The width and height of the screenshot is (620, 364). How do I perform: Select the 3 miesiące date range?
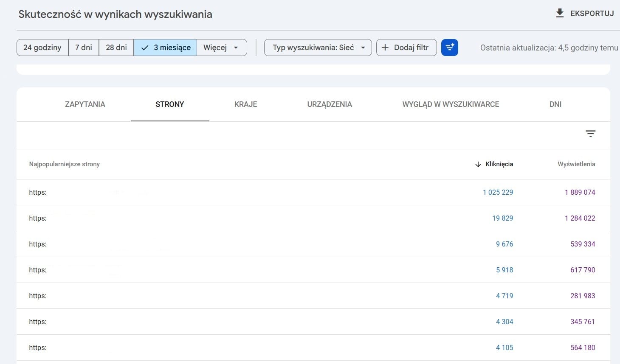165,48
